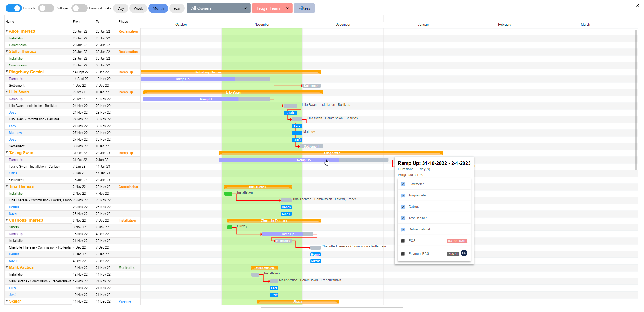The width and height of the screenshot is (644, 312).
Task: Check the Payment PCS checkbox
Action: (403, 253)
